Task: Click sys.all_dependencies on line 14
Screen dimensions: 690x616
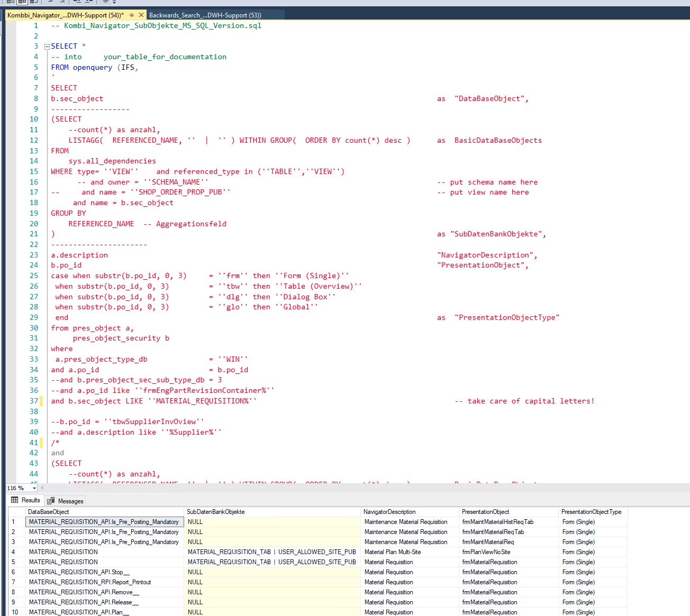Action: click(112, 161)
